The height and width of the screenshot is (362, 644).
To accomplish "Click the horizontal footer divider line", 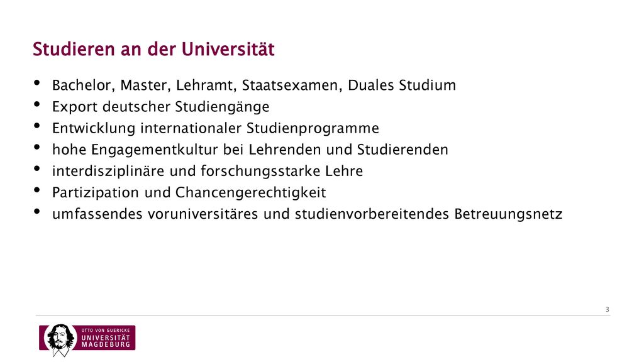I will pos(323,315).
